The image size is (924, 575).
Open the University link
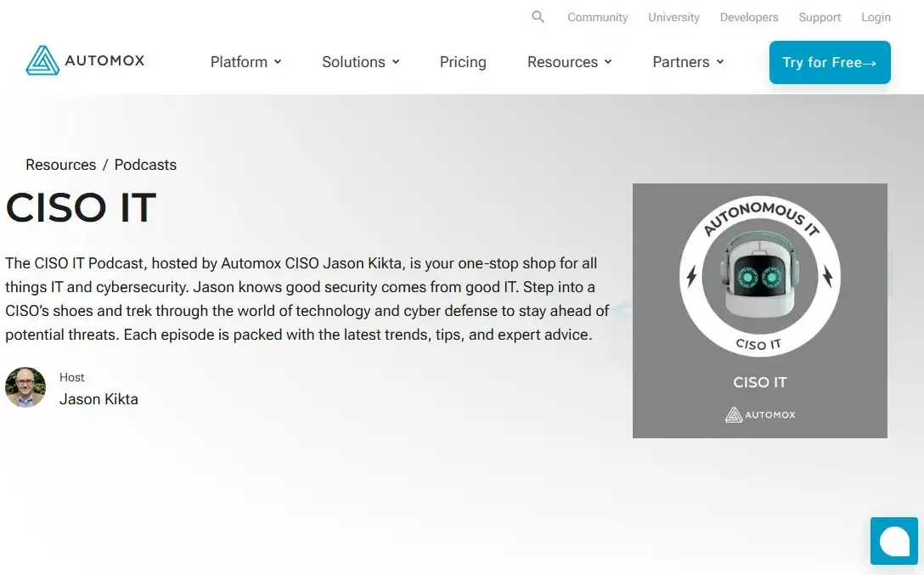[x=673, y=18]
